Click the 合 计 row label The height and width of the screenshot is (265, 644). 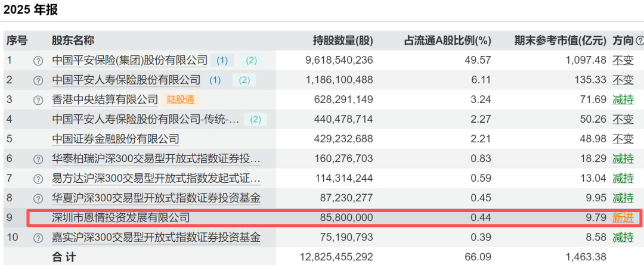[64, 257]
